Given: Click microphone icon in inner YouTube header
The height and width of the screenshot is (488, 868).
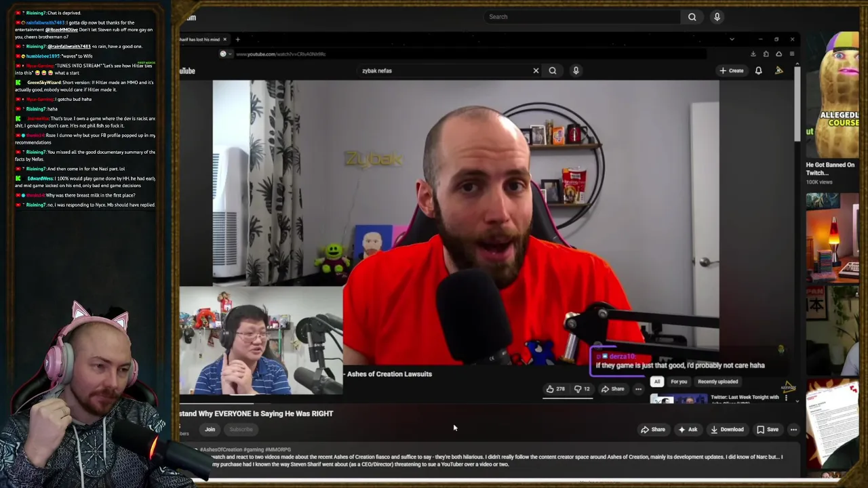Looking at the screenshot, I should 576,70.
